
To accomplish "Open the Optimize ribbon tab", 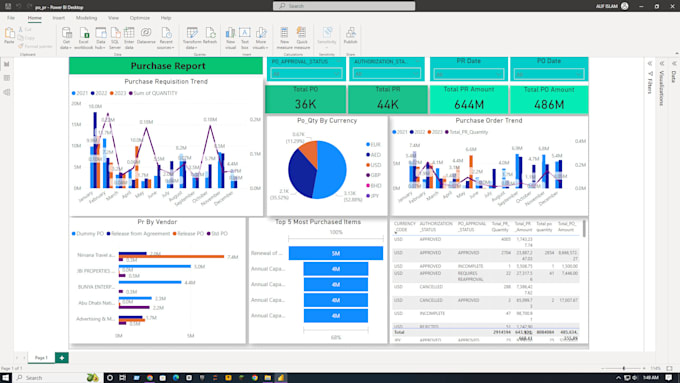I will pos(140,18).
